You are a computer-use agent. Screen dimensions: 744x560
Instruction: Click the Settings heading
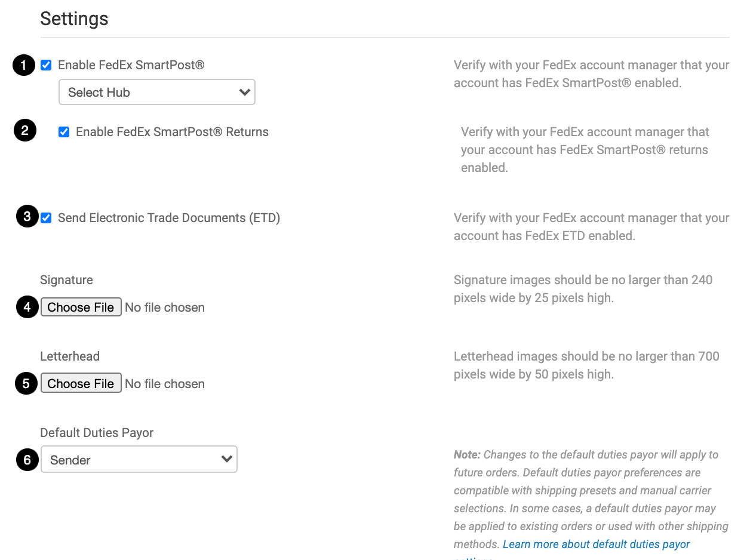(74, 19)
